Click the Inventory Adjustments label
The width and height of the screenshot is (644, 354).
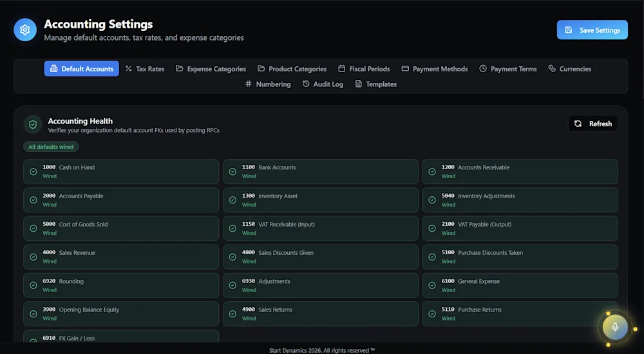[486, 196]
